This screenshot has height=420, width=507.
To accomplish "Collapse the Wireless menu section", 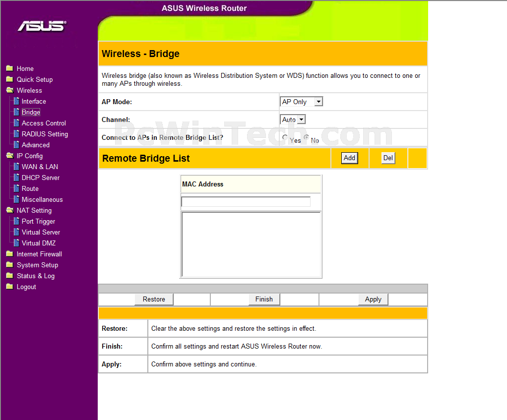I will click(29, 90).
